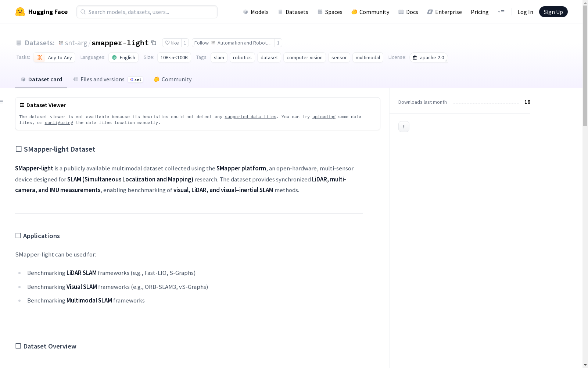Click the snt-arg organization avatar icon
This screenshot has height=368, width=588.
[x=61, y=43]
